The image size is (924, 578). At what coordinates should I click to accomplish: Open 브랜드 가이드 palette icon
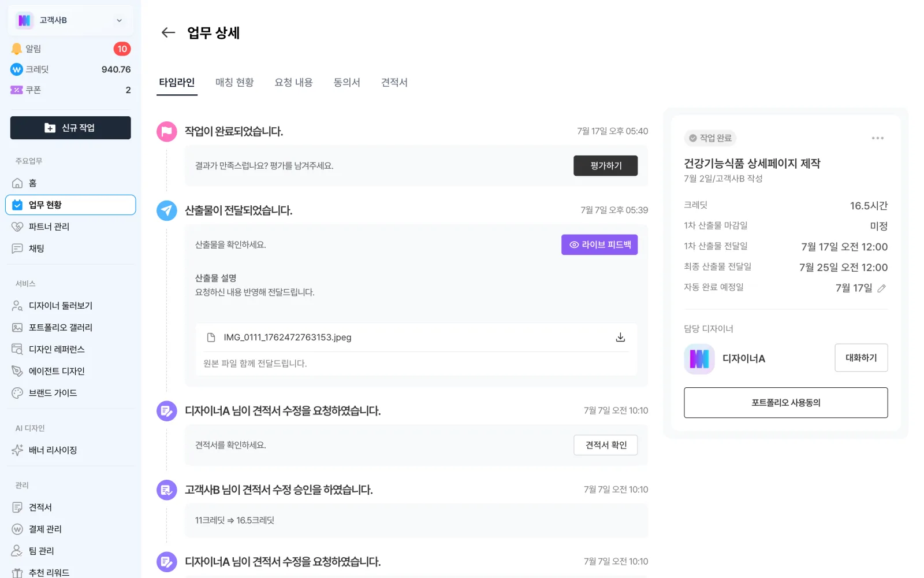[x=17, y=393]
